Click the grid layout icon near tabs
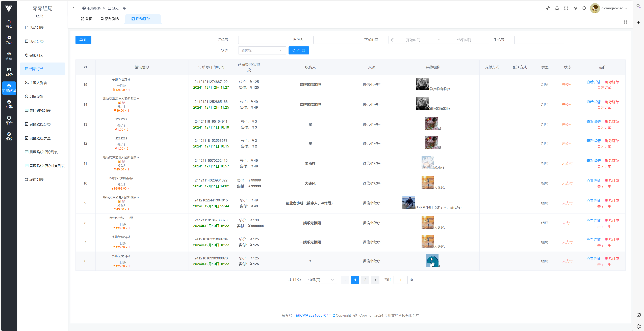The image size is (644, 331). pyautogui.click(x=626, y=22)
